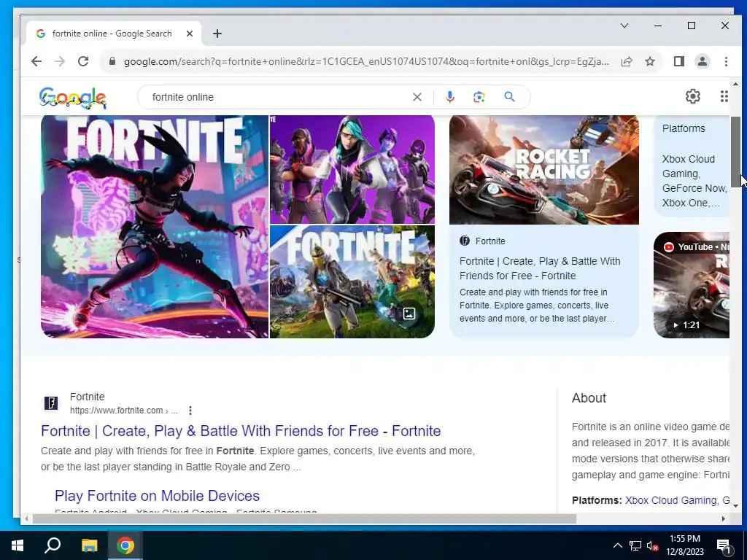Click the Fortnite result site favicon
Screen dimensions: 747x560
pyautogui.click(x=51, y=403)
